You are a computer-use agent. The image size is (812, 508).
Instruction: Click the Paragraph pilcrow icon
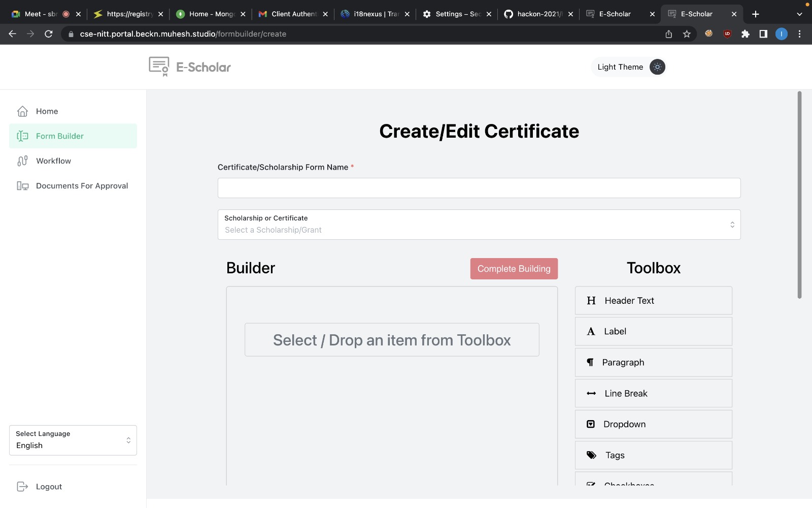[590, 363]
